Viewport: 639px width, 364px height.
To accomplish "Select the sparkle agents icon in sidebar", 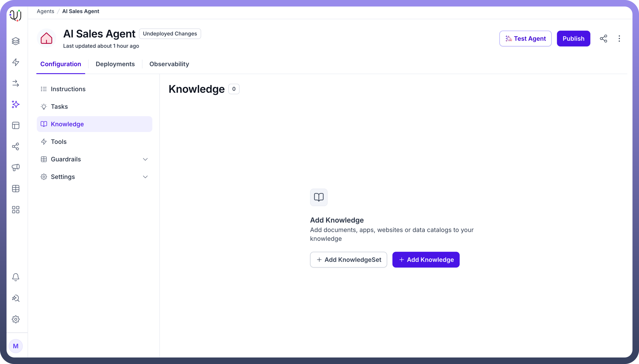I will click(x=15, y=104).
